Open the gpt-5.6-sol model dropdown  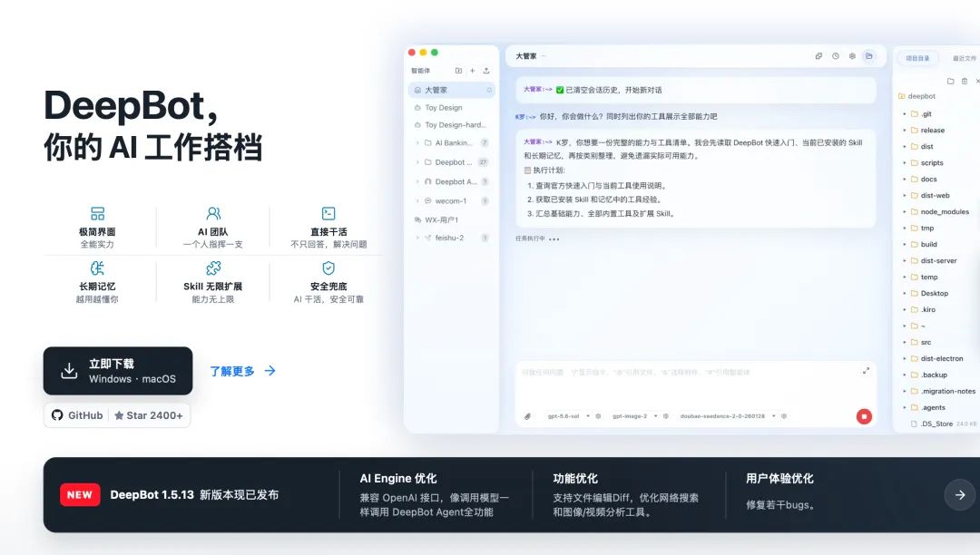pyautogui.click(x=569, y=415)
